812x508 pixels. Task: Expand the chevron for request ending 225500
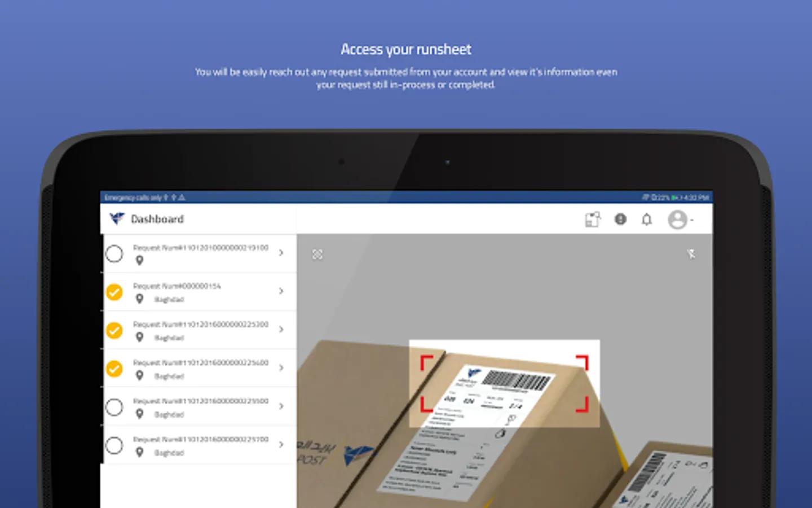[x=281, y=406]
